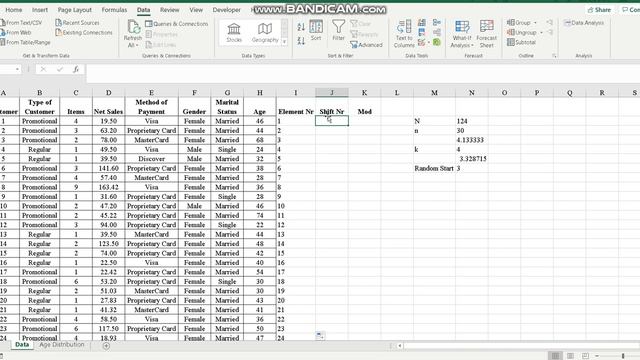
Task: Open the Ungroup dropdown arrow
Action: [541, 33]
